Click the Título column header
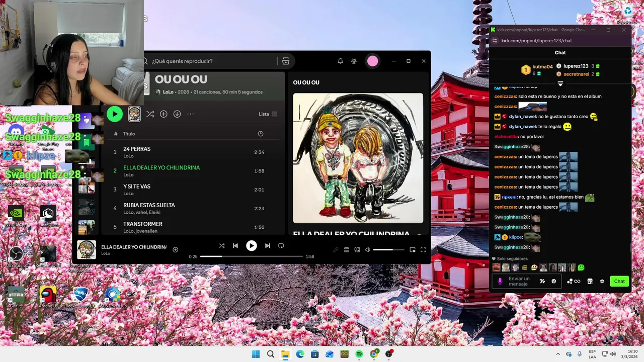This screenshot has height=362, width=644. [x=129, y=134]
